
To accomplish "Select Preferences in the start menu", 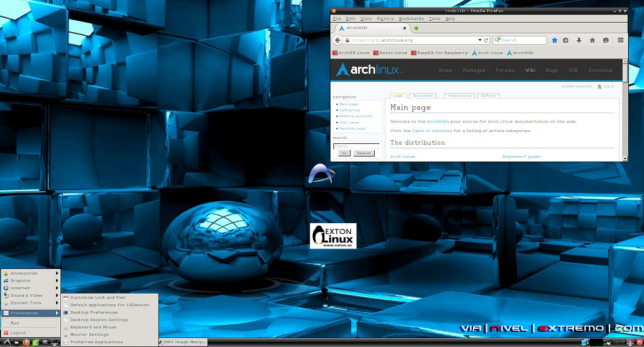I will 31,313.
